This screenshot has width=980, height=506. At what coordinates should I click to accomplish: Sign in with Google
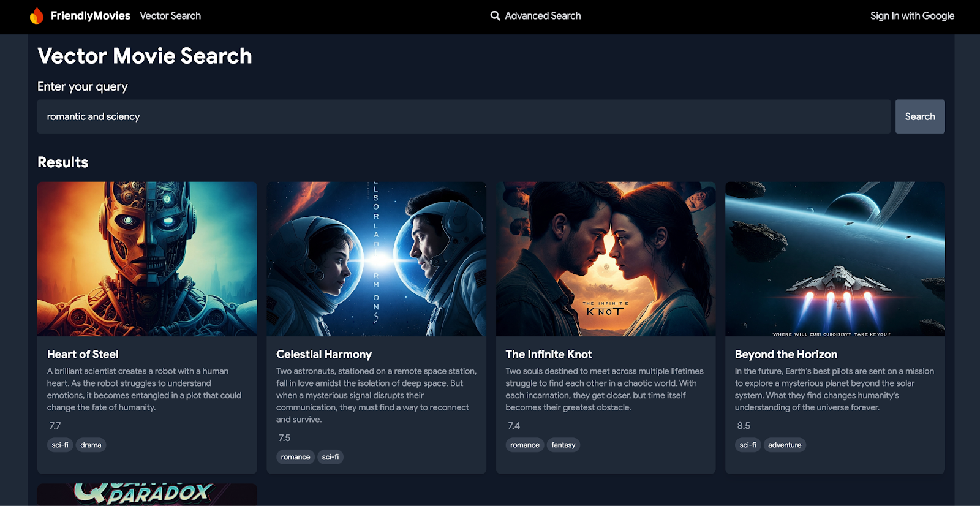click(x=912, y=16)
